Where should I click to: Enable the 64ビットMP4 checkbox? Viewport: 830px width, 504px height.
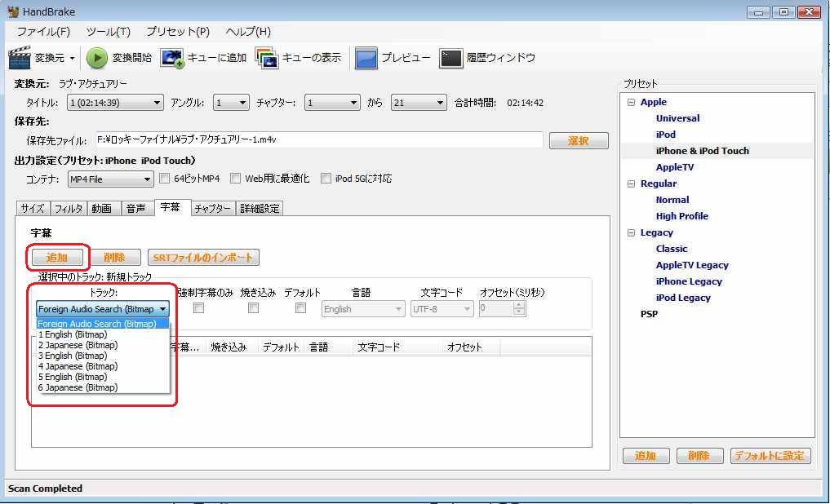(164, 179)
